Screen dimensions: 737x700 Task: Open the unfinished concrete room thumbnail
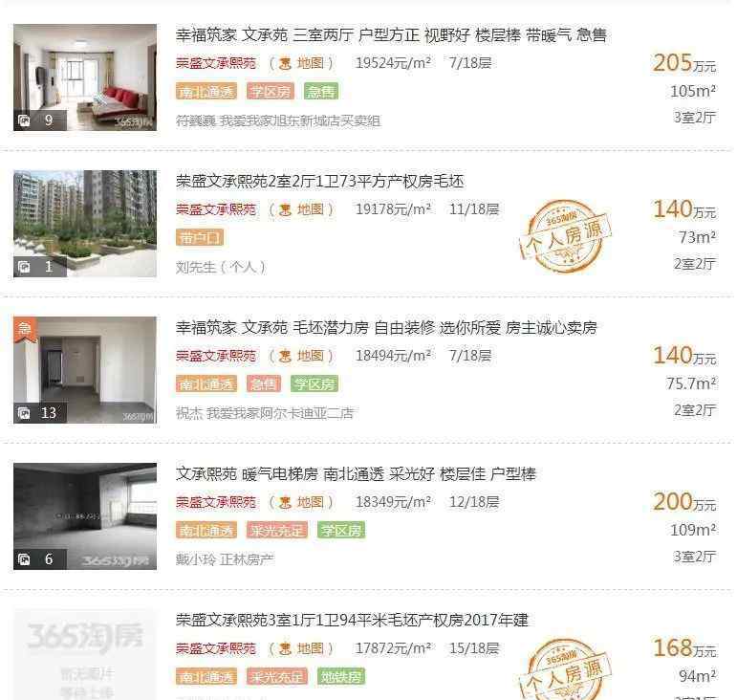(x=85, y=516)
